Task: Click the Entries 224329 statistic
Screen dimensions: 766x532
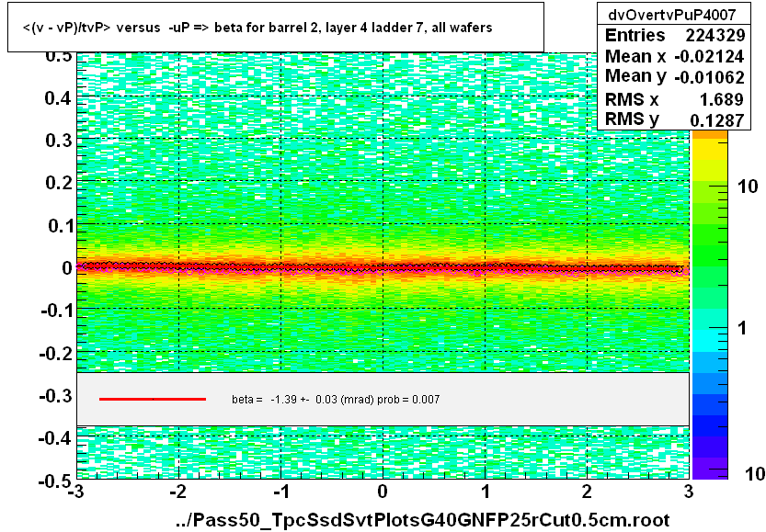Action: tap(674, 35)
